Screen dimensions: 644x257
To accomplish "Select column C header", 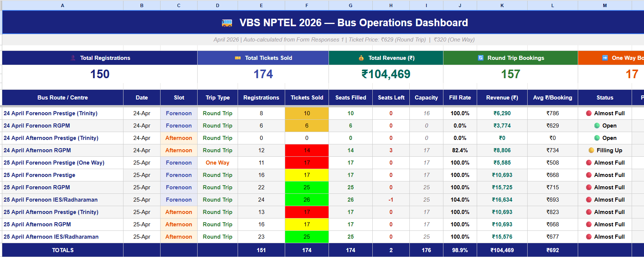I will [x=179, y=5].
